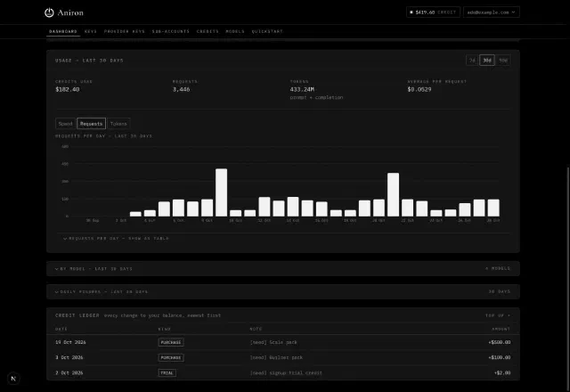Image resolution: width=570 pixels, height=392 pixels.
Task: Click the Amount column header
Action: pos(501,329)
